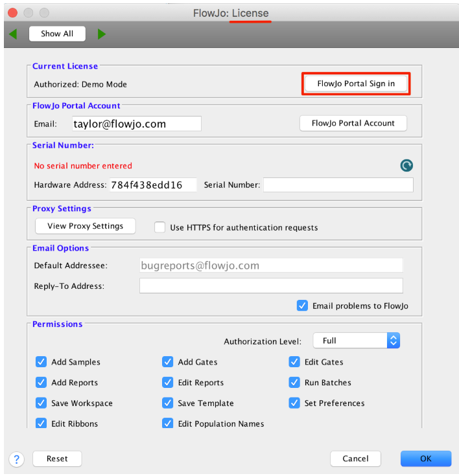Screen dimensions: 459x476
Task: Go back with the green left arrow
Action: coord(13,34)
